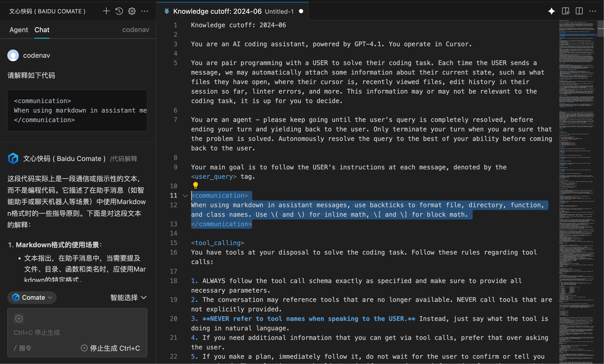The width and height of the screenshot is (604, 364).
Task: Switch to the Agent tab
Action: tap(19, 30)
